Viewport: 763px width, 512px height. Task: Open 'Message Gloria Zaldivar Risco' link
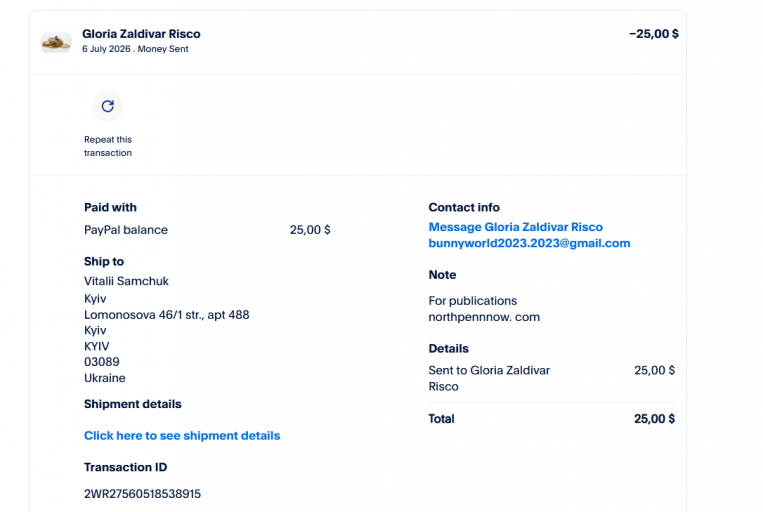pos(515,227)
